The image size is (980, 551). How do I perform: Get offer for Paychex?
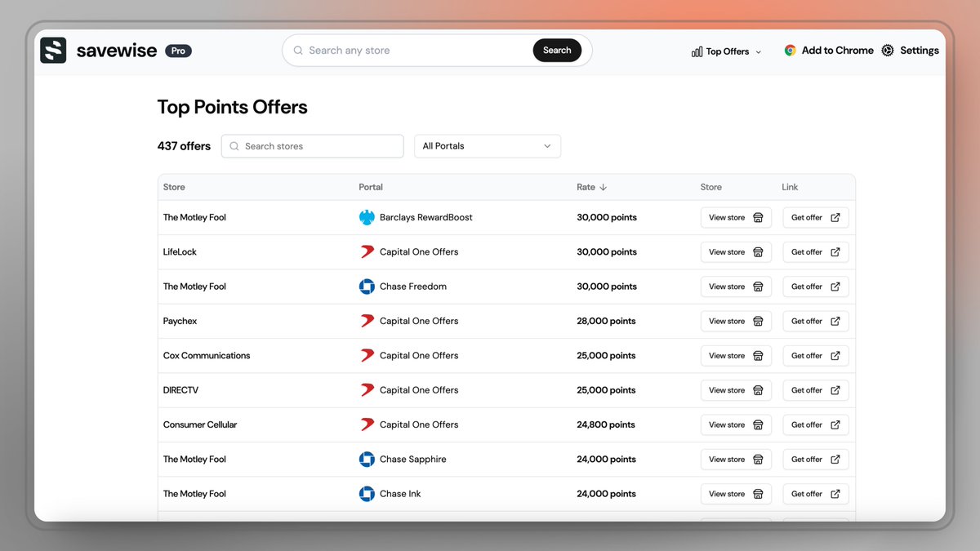point(816,321)
